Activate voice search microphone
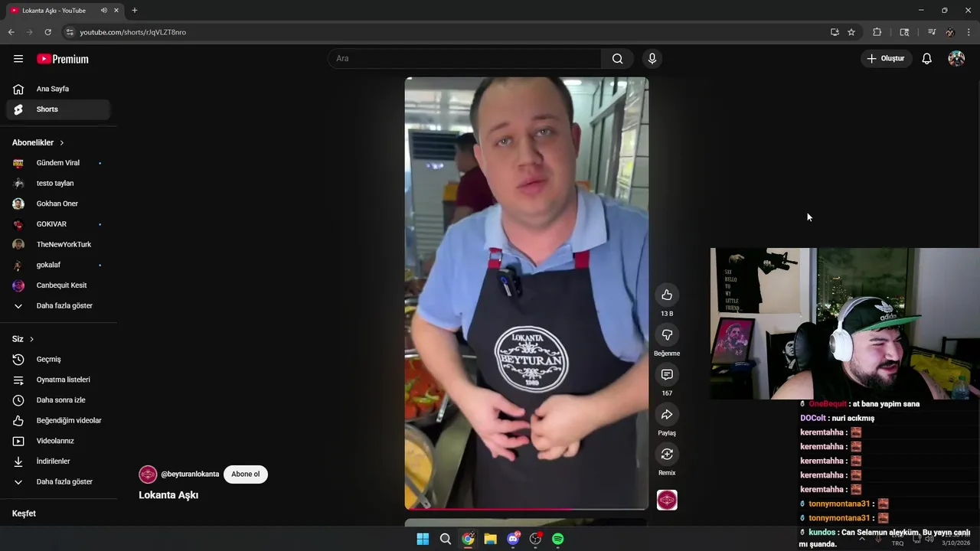 [x=652, y=59]
